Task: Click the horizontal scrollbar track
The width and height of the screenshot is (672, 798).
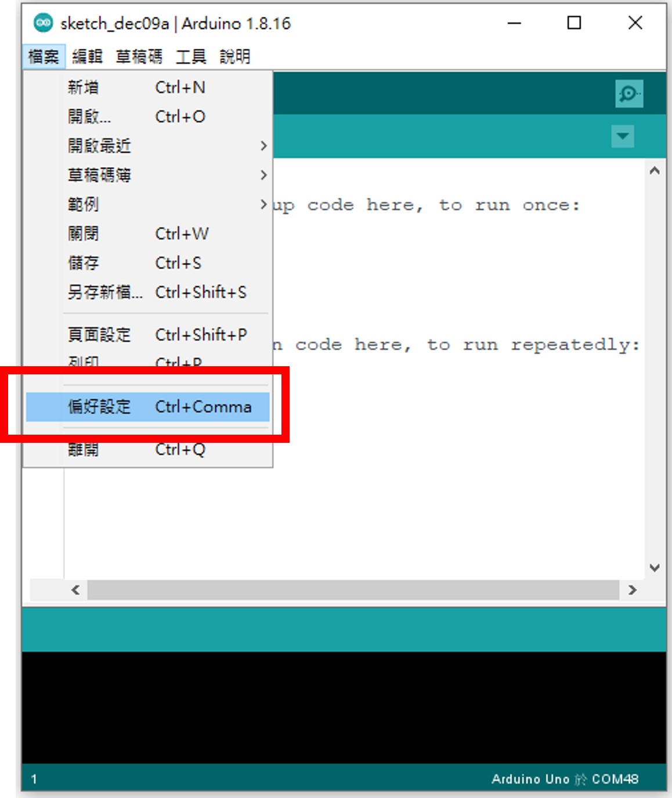Action: 353,590
